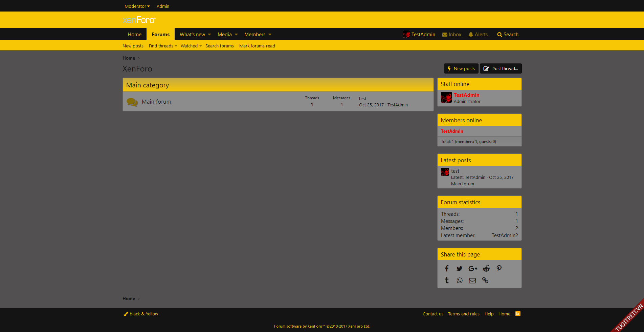Open TestAdmin name in Staff online

coord(466,95)
